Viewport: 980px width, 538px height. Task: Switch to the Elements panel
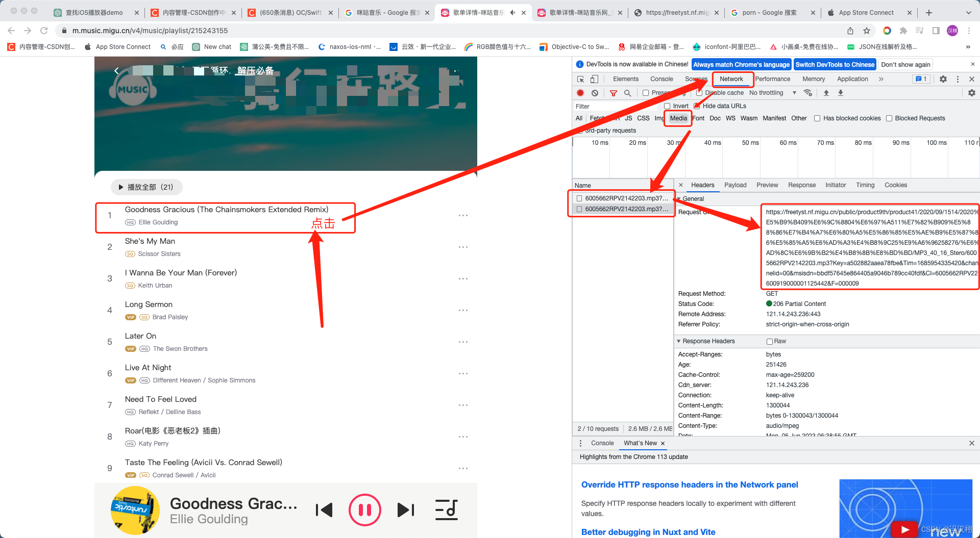[626, 79]
